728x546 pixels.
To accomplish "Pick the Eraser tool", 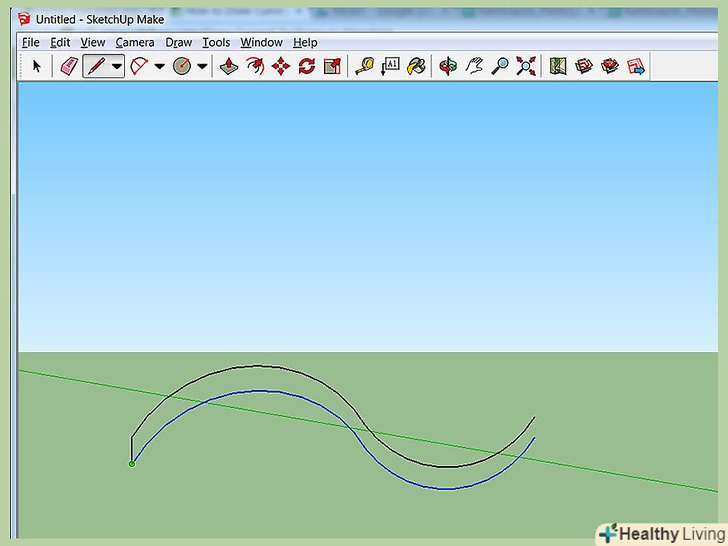I will tap(68, 66).
